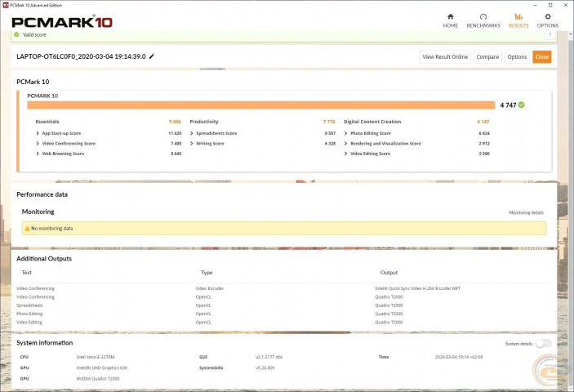Viewport: 574px width, 392px height.
Task: Expand Spreadsheets Score details
Action: [x=191, y=133]
